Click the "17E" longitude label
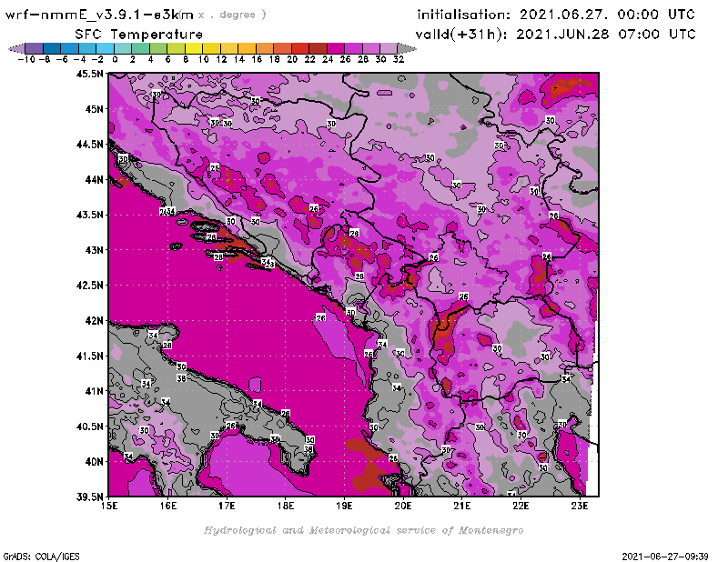Viewport: 728px width, 562px height. click(x=227, y=506)
